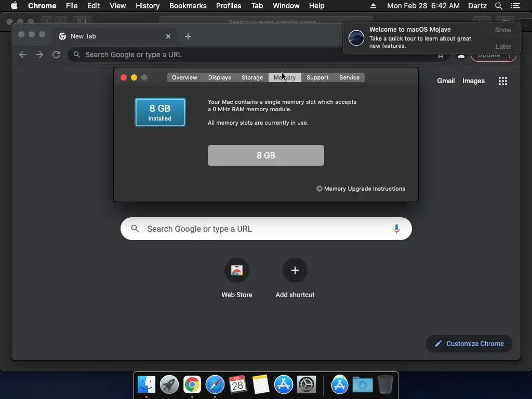
Task: Click the date and time in menu bar
Action: [x=423, y=6]
